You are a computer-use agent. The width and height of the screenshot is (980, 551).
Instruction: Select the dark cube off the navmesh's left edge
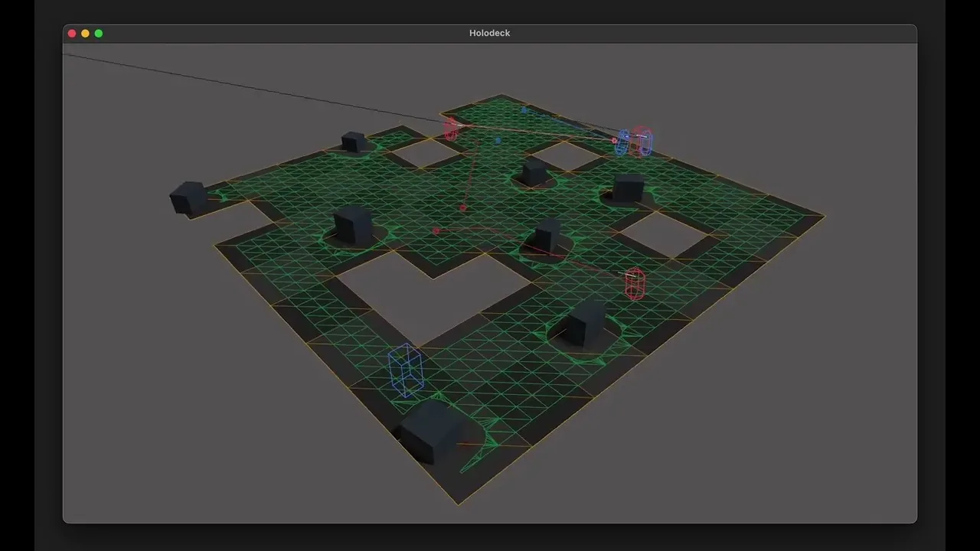click(x=188, y=197)
